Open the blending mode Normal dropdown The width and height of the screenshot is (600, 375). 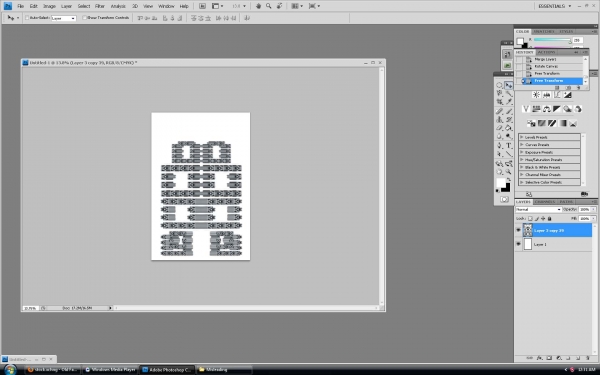pyautogui.click(x=538, y=209)
